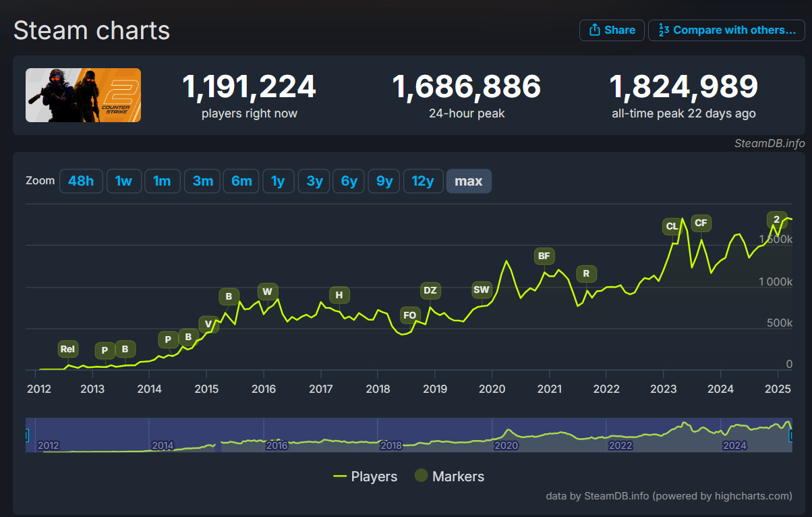The height and width of the screenshot is (517, 812).
Task: Click the BF marker near 2021
Action: 544,256
